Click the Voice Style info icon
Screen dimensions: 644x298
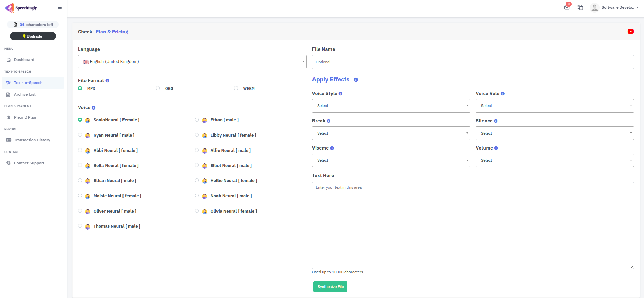tap(340, 94)
